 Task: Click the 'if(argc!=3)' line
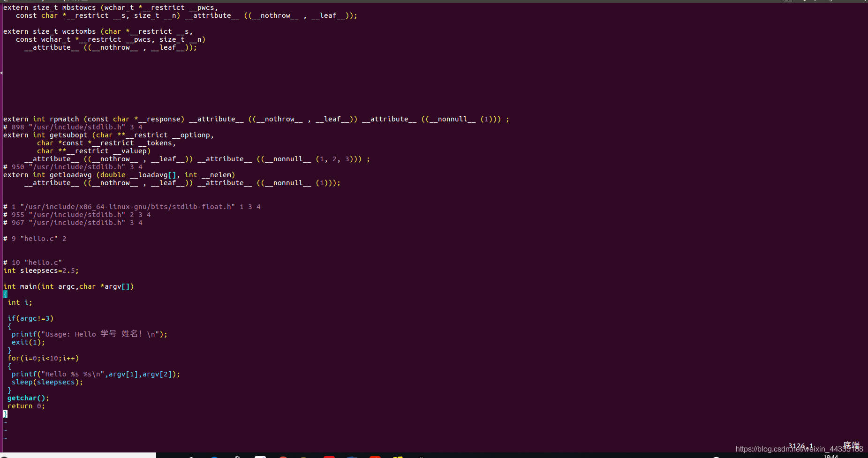(x=30, y=318)
